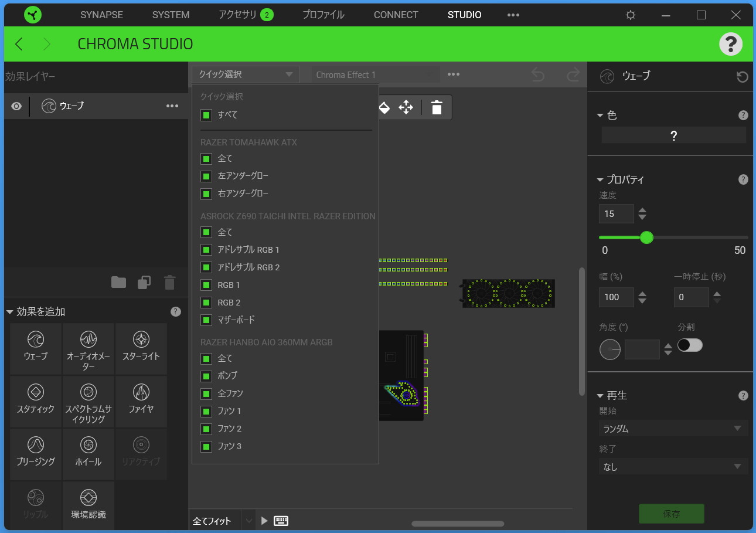The image size is (756, 533).
Task: Click the 角度 angle dial
Action: point(610,349)
